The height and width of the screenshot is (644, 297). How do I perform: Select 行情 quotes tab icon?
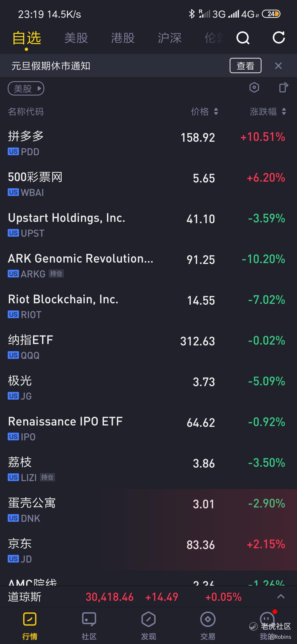click(x=30, y=620)
